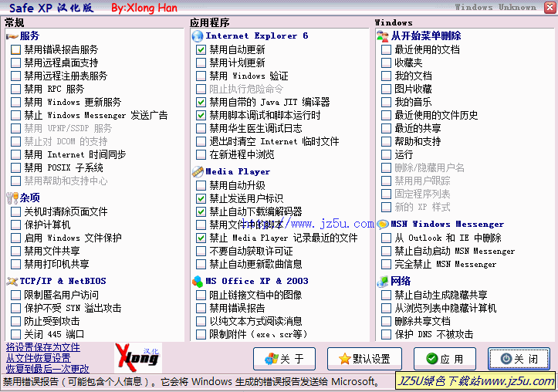Viewport: 558px width, 392px height.
Task: Toggle 我的音乐 checkbox
Action: click(x=386, y=103)
